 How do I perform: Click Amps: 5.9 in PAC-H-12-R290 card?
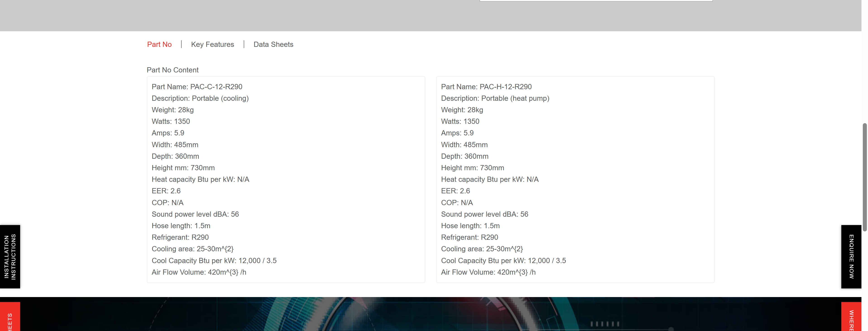tap(457, 133)
